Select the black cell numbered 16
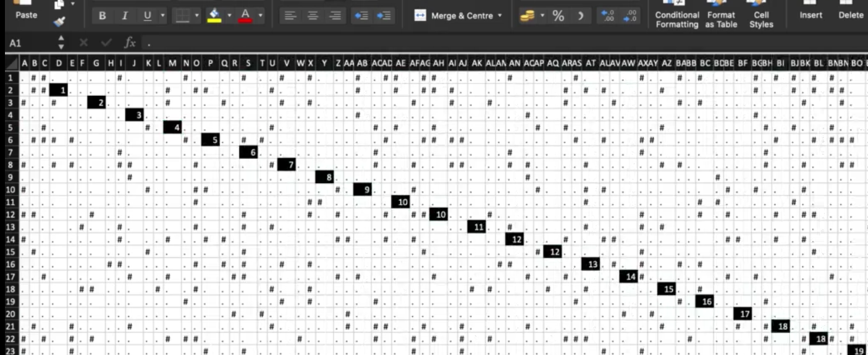Screen dimensions: 868x355 coord(705,301)
